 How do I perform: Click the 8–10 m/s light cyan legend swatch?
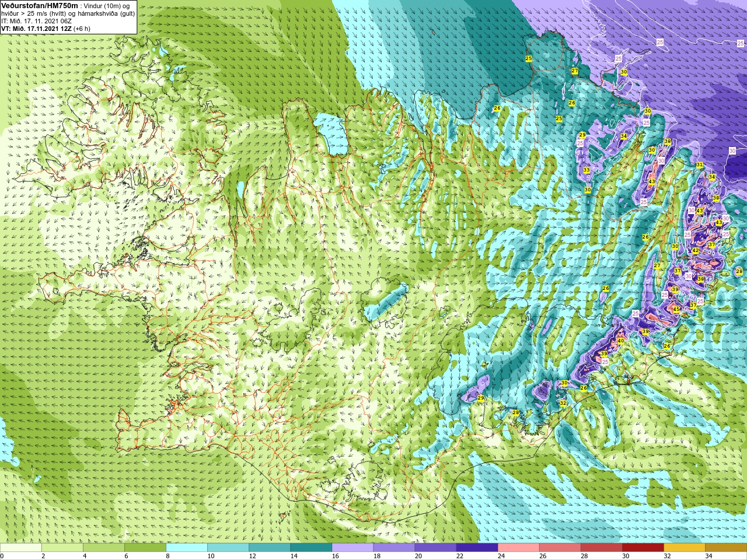coord(187,548)
